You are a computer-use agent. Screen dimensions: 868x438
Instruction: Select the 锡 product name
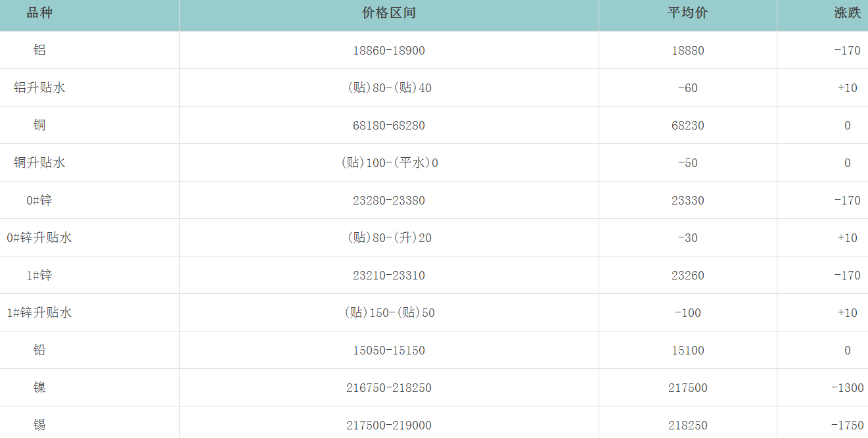[39, 426]
